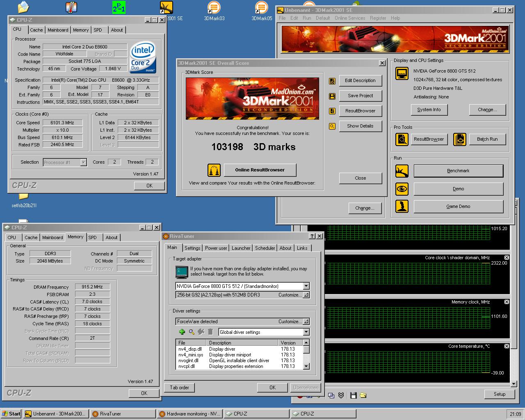Select the nvoglnt.dll row in driver list
This screenshot has width=525, height=420.
coord(239,361)
